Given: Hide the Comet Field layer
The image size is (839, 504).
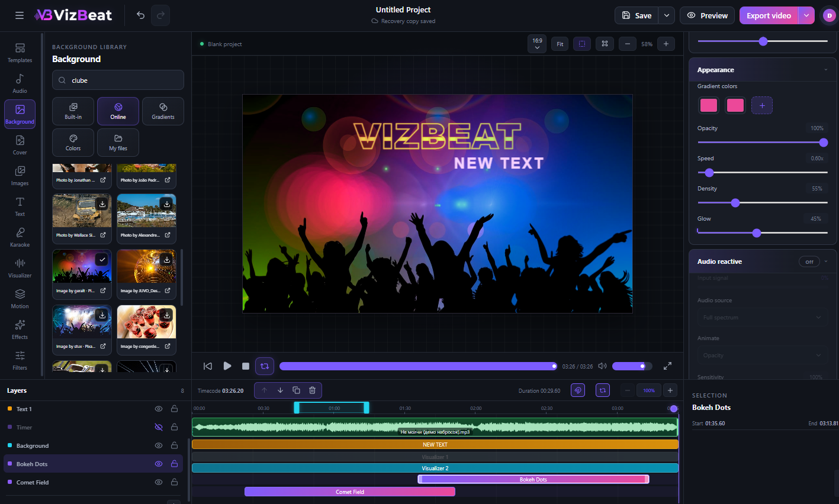Looking at the screenshot, I should (x=159, y=482).
